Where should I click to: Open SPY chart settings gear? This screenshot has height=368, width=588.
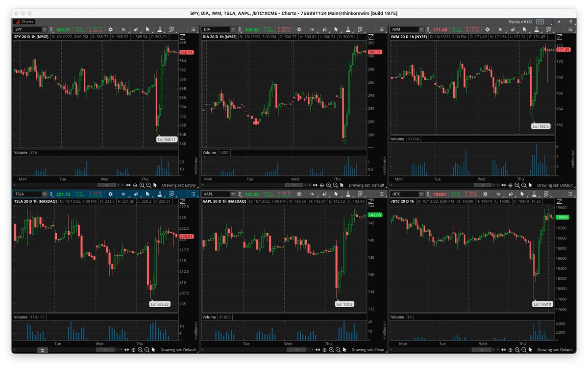tap(110, 29)
